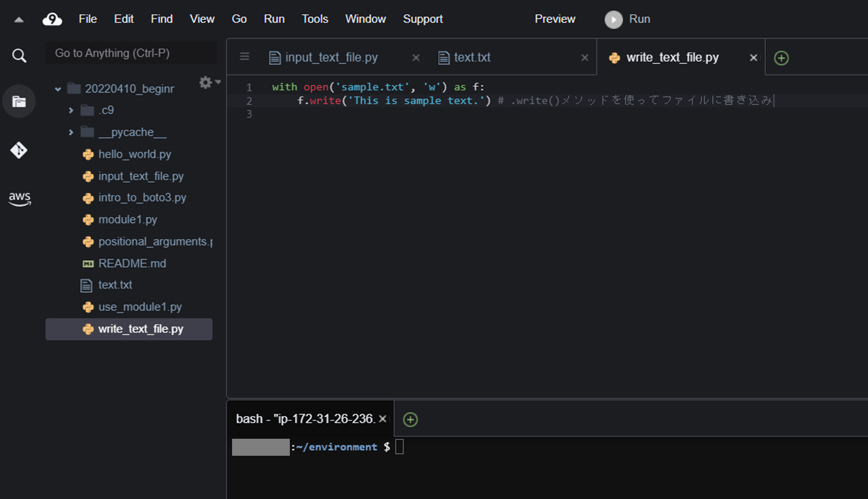Open README.md in the file tree
Viewport: 868px width, 499px height.
tap(132, 264)
